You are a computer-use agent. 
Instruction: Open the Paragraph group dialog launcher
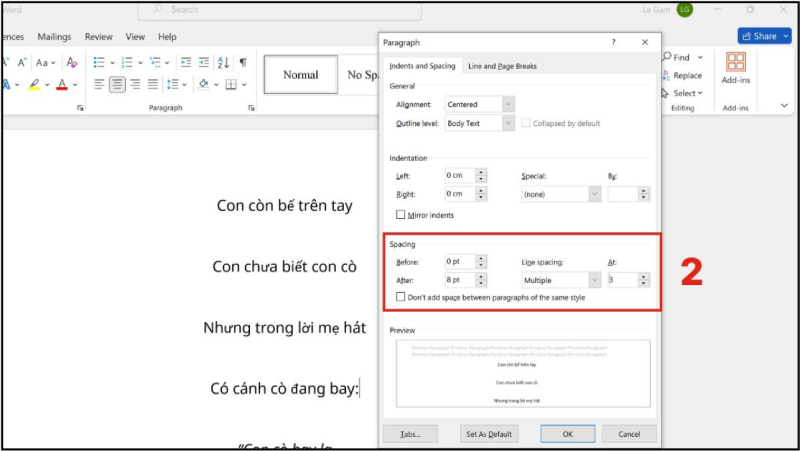[251, 108]
